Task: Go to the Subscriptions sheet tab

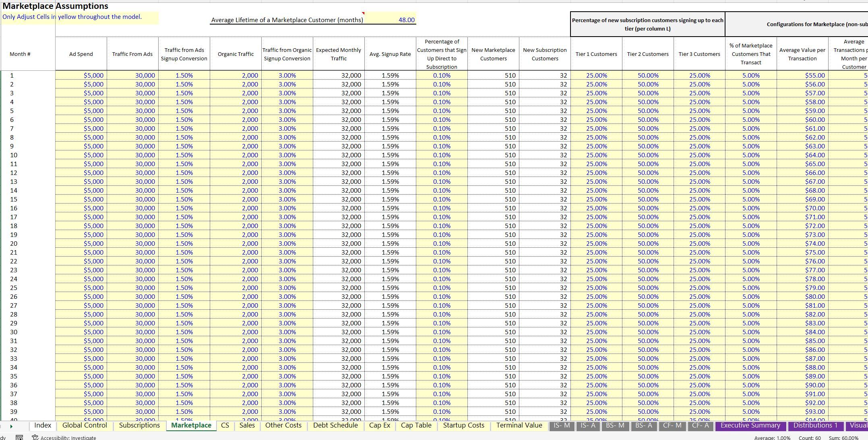Action: click(x=139, y=426)
